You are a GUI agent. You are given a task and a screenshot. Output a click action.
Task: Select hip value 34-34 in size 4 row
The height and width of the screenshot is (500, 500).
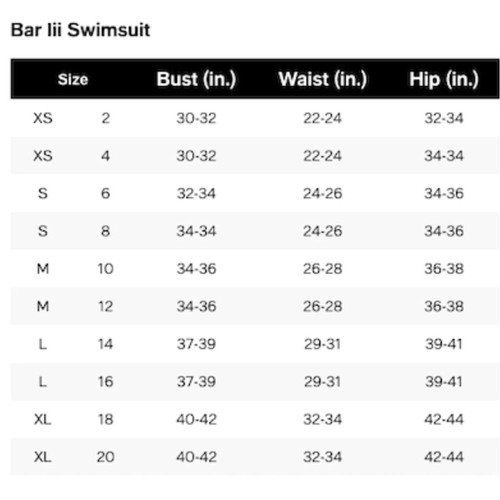point(444,156)
